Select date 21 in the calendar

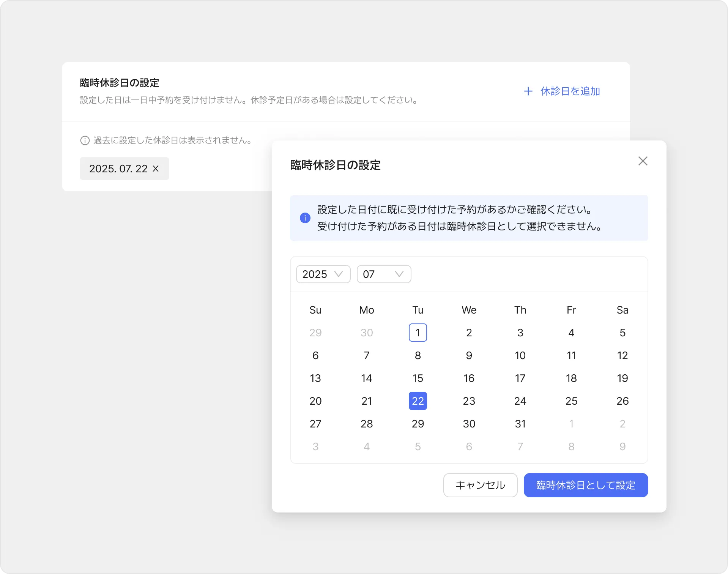pyautogui.click(x=367, y=401)
